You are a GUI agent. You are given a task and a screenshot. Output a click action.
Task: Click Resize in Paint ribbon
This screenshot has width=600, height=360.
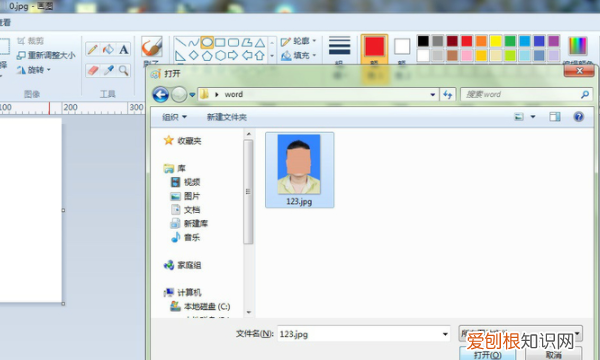(46, 55)
